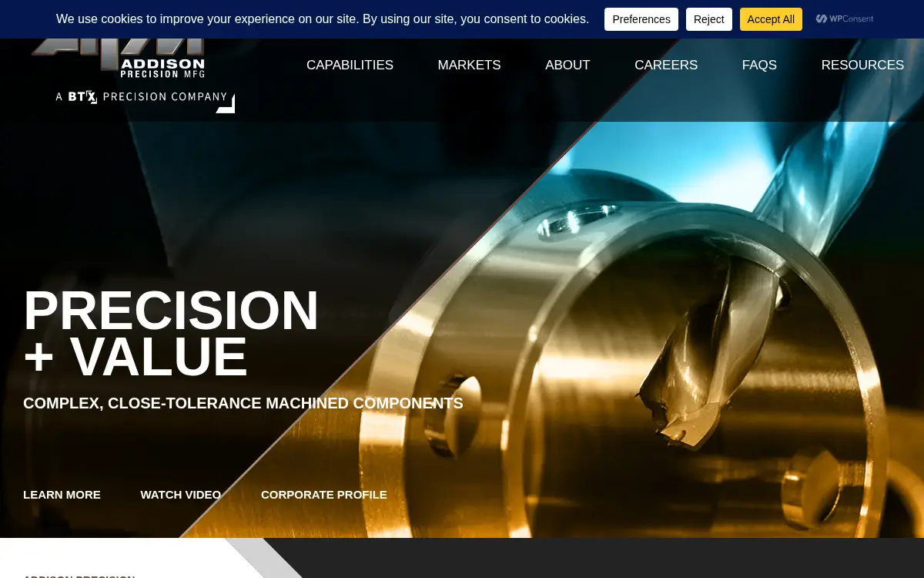Screen dimensions: 924x578
Task: Click the Watch Video link
Action: click(x=180, y=495)
